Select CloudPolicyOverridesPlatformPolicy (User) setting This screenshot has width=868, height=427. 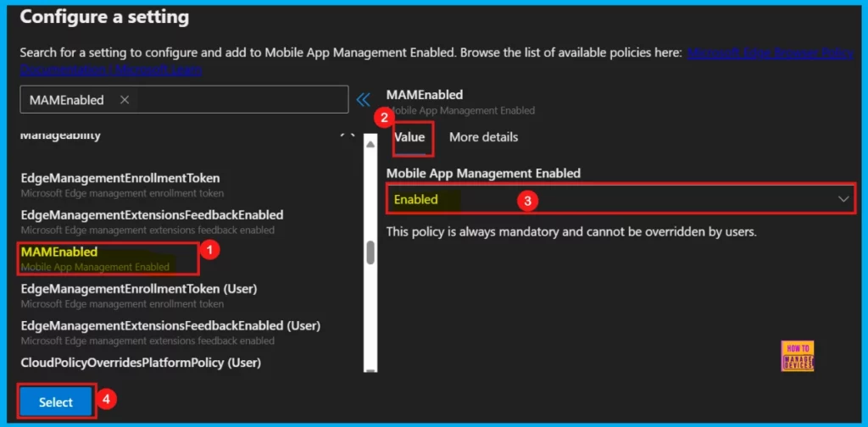point(141,363)
